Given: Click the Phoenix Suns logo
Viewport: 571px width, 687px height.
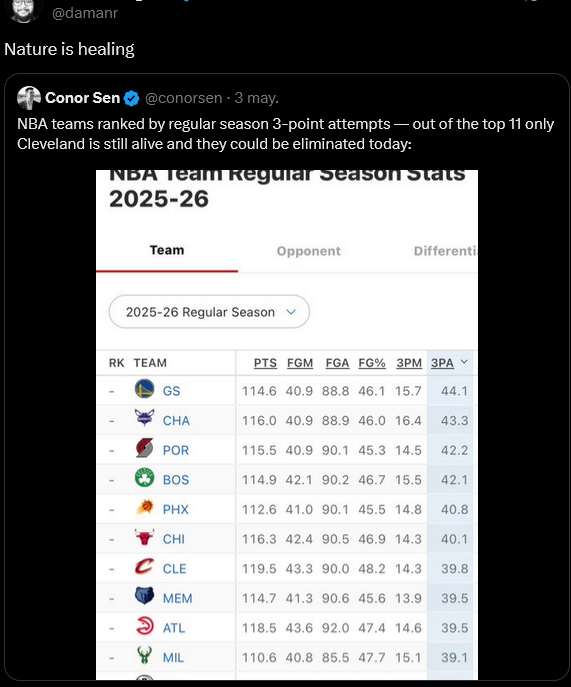Looking at the screenshot, I should (x=144, y=507).
